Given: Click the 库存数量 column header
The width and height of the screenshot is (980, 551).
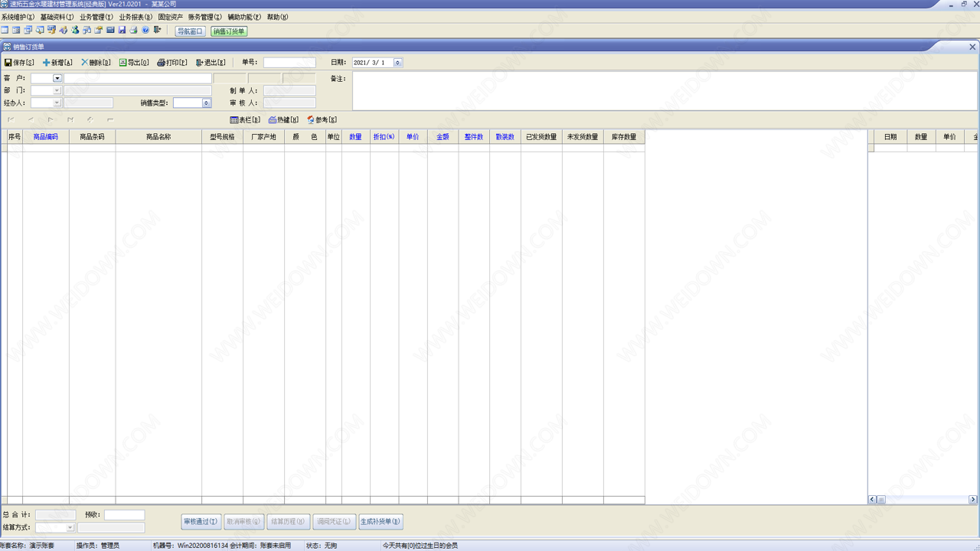Looking at the screenshot, I should point(624,137).
